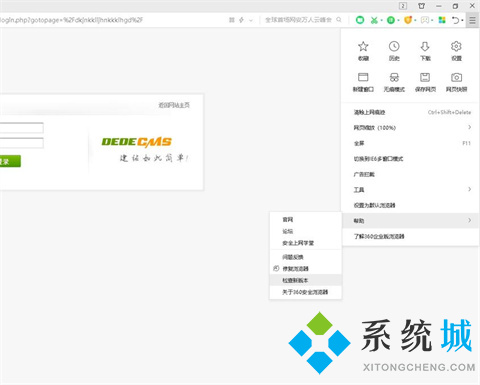This screenshot has width=480, height=385.
Task: Open the dropdown arrow beside the lightning icon
Action: click(251, 20)
